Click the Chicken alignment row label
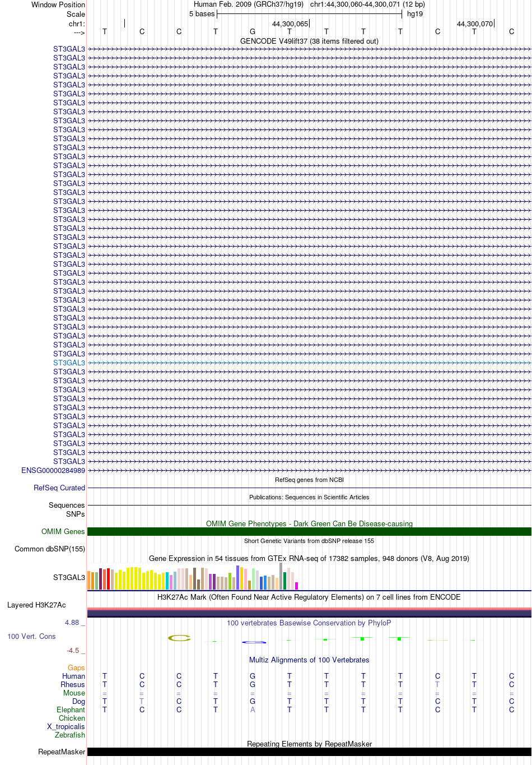Screen dimensions: 532x765 [72, 718]
